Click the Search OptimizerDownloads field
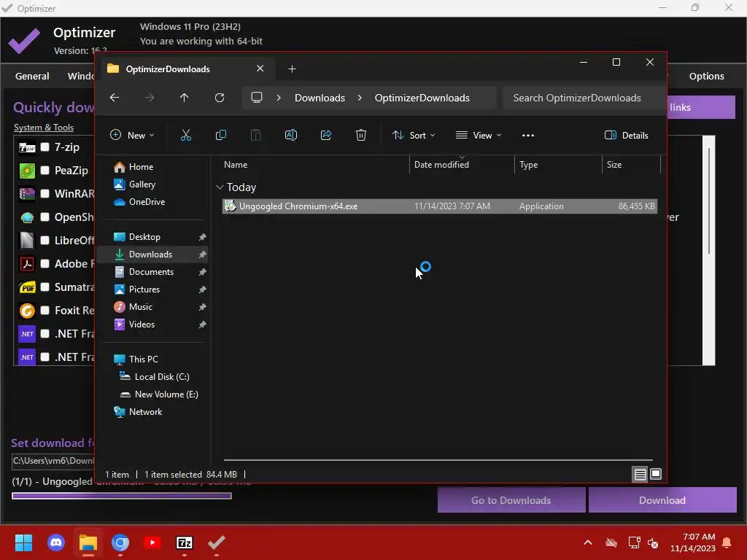 click(x=584, y=98)
